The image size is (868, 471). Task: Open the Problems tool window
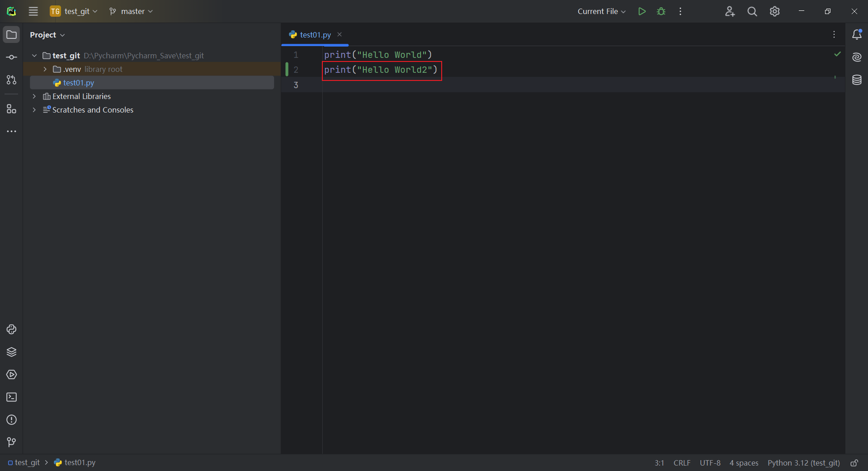click(12, 420)
